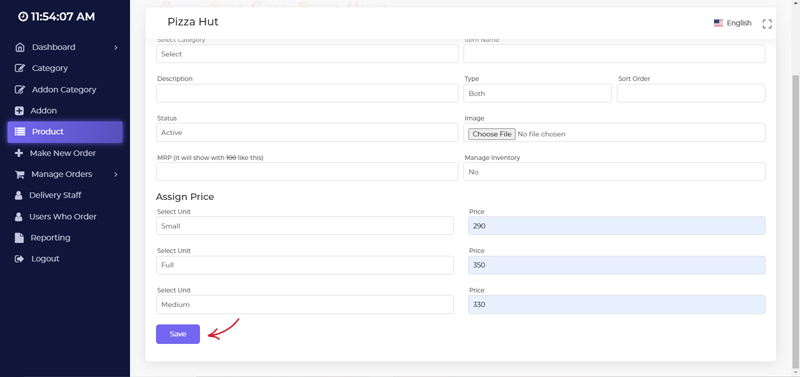
Task: Go to Addon Category in the sidebar
Action: (x=65, y=89)
